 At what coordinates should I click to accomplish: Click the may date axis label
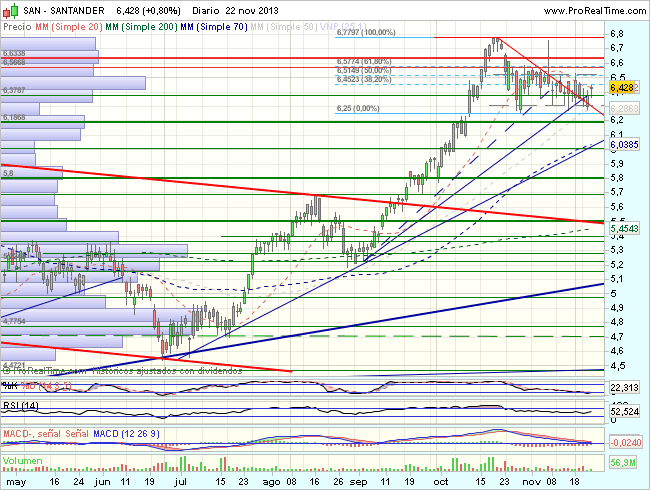pyautogui.click(x=16, y=482)
